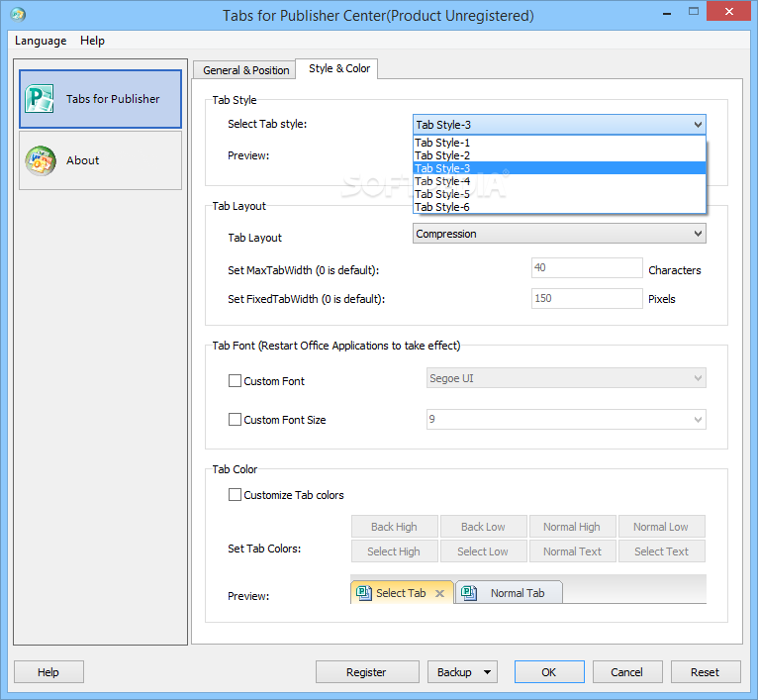Choose Tab Style-4 from the list

tap(559, 181)
